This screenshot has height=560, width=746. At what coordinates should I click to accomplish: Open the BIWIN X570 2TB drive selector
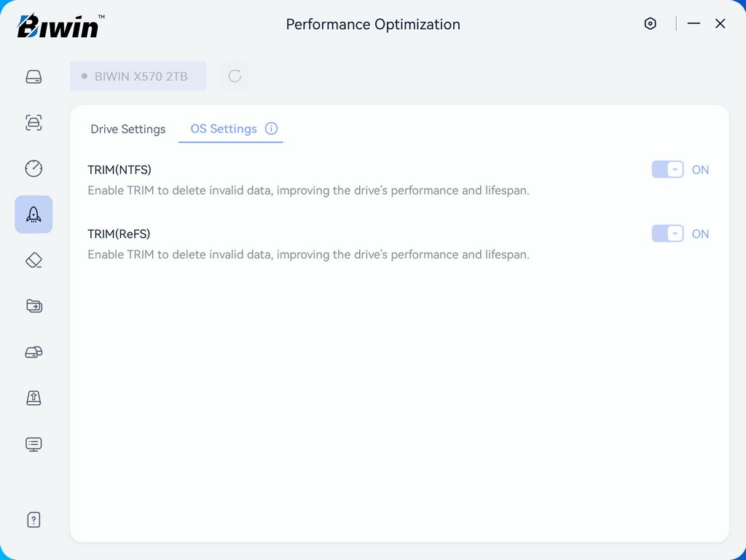[x=138, y=76]
